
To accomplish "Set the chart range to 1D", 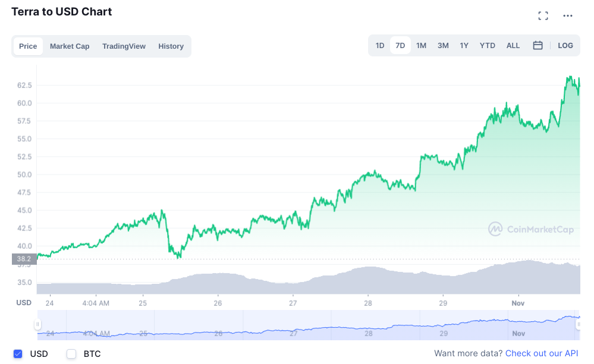I will pyautogui.click(x=380, y=46).
